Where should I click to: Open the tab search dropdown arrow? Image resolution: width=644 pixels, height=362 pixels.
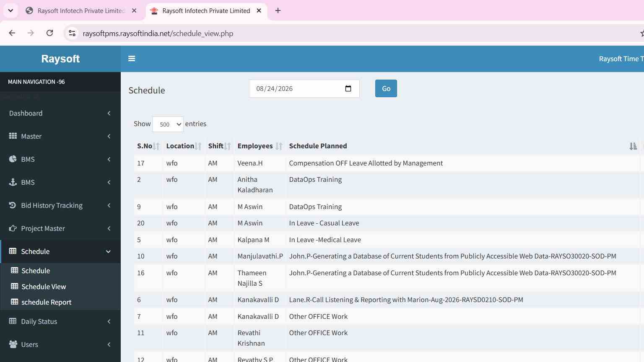point(10,10)
